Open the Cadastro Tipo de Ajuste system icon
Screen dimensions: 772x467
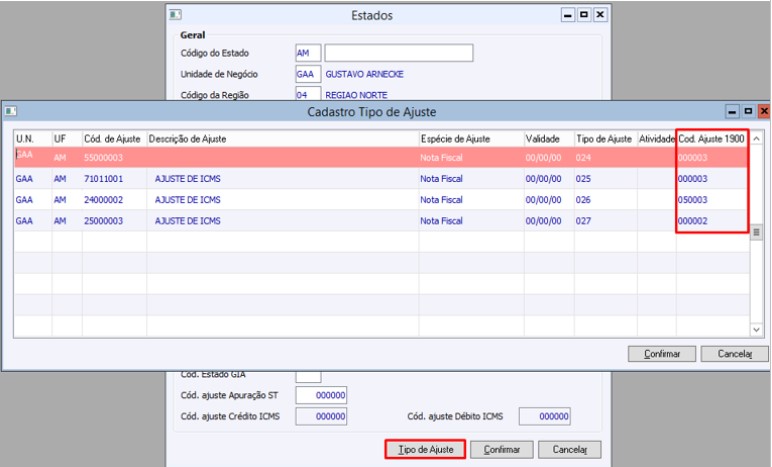coord(10,111)
